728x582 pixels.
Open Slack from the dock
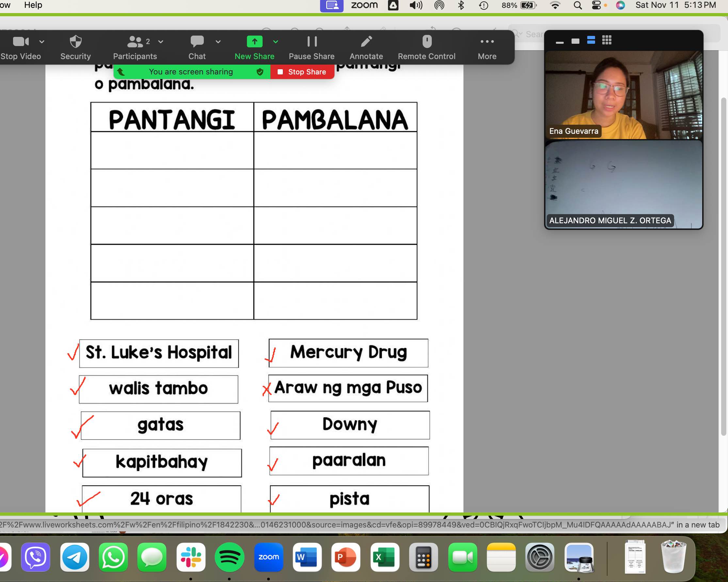click(191, 558)
